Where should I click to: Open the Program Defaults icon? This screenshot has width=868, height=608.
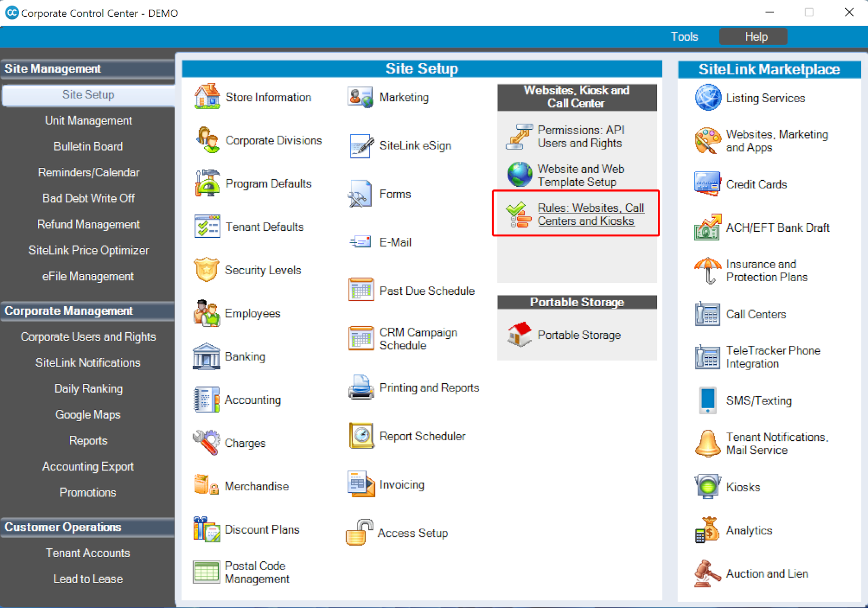click(207, 183)
